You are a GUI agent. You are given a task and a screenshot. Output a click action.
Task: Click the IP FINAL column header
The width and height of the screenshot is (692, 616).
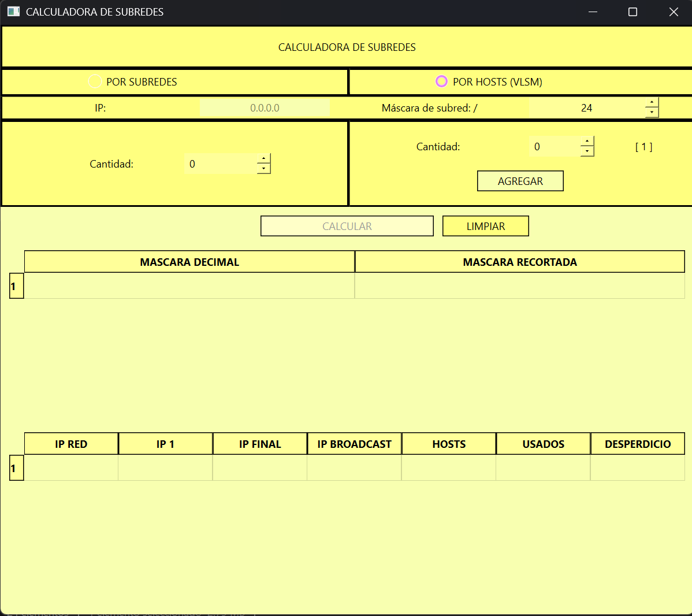coord(260,444)
